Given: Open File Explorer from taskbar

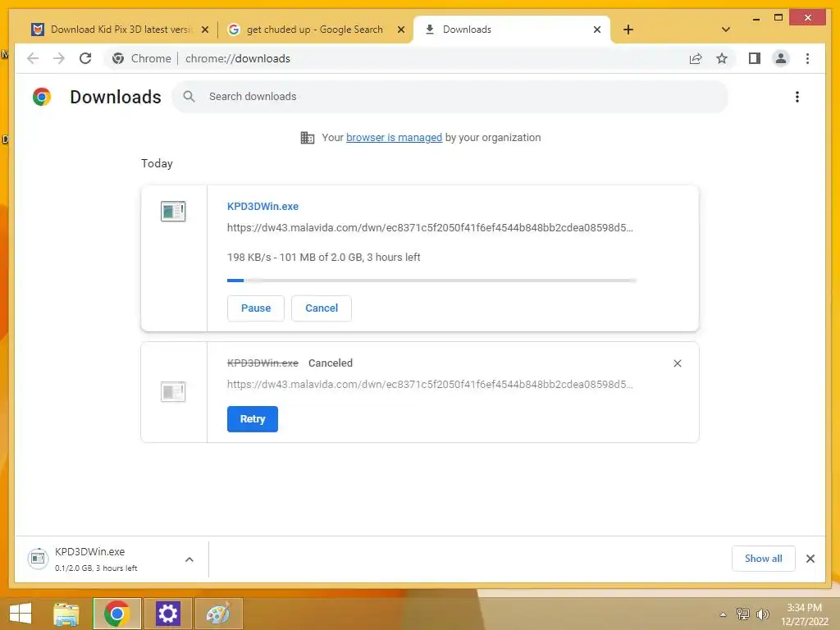Looking at the screenshot, I should click(66, 614).
